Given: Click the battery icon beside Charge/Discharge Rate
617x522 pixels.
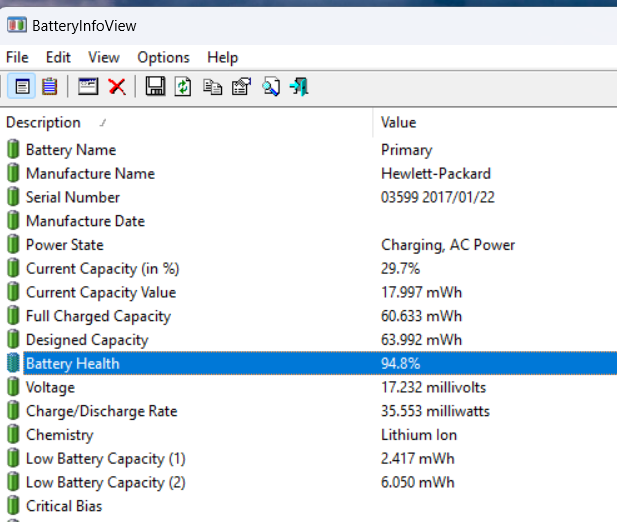Looking at the screenshot, I should (x=13, y=410).
